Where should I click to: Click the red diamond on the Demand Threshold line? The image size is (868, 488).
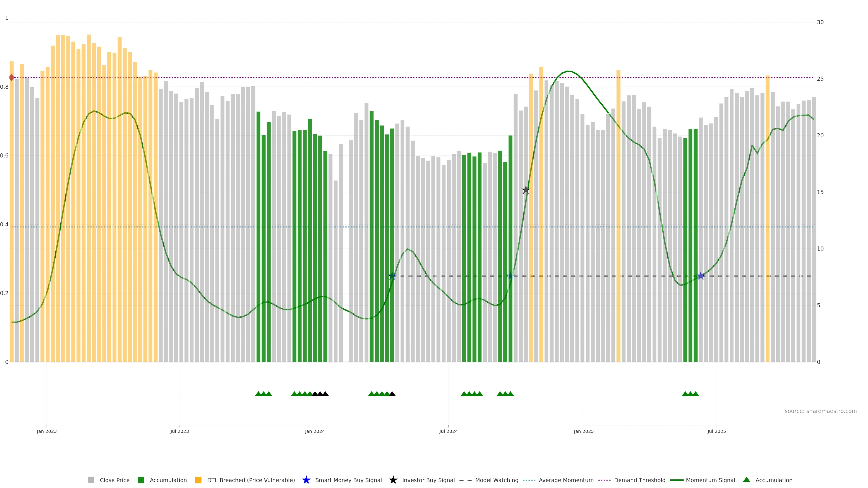pos(12,77)
